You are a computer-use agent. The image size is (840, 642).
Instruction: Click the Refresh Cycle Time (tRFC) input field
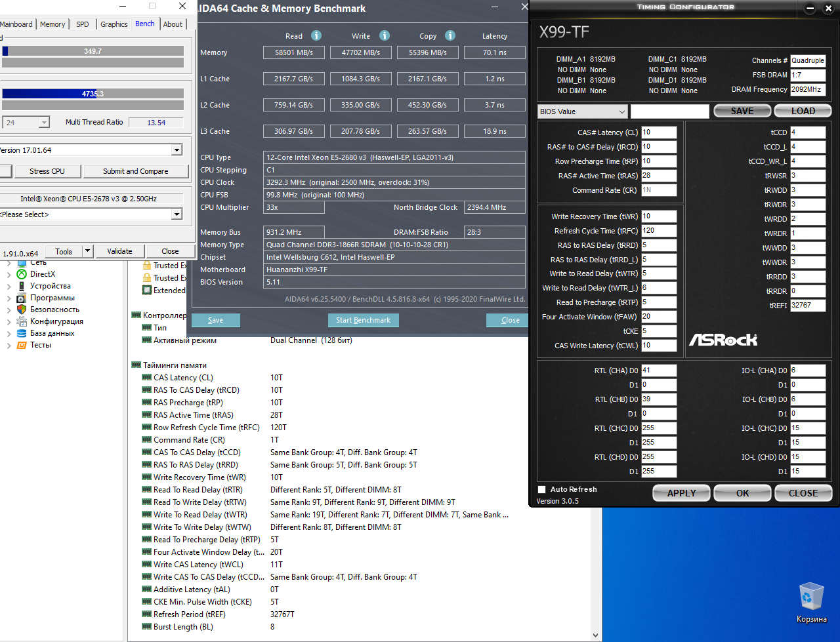point(659,231)
